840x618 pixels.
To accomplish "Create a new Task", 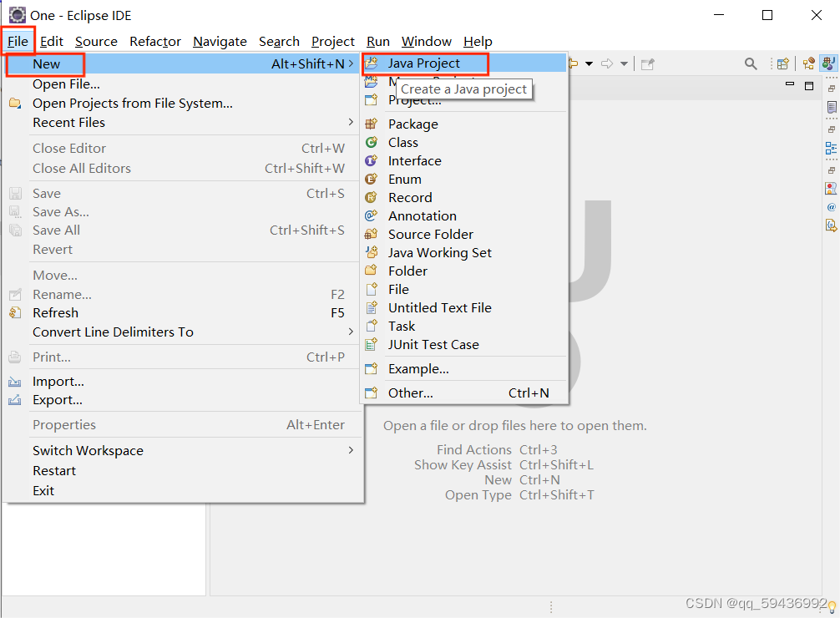I will coord(464,326).
